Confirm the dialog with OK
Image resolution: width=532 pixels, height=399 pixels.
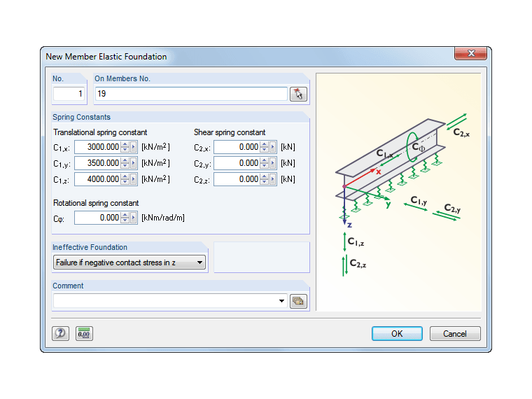click(397, 333)
